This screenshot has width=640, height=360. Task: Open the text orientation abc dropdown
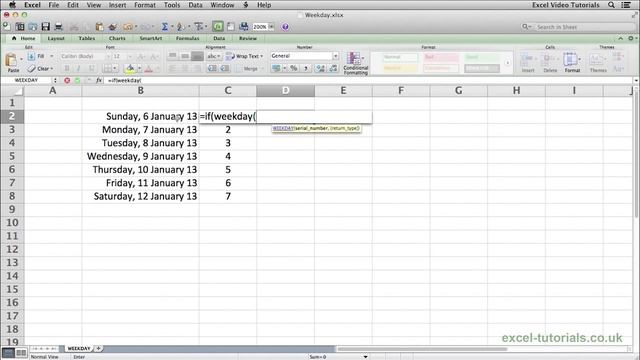click(213, 56)
